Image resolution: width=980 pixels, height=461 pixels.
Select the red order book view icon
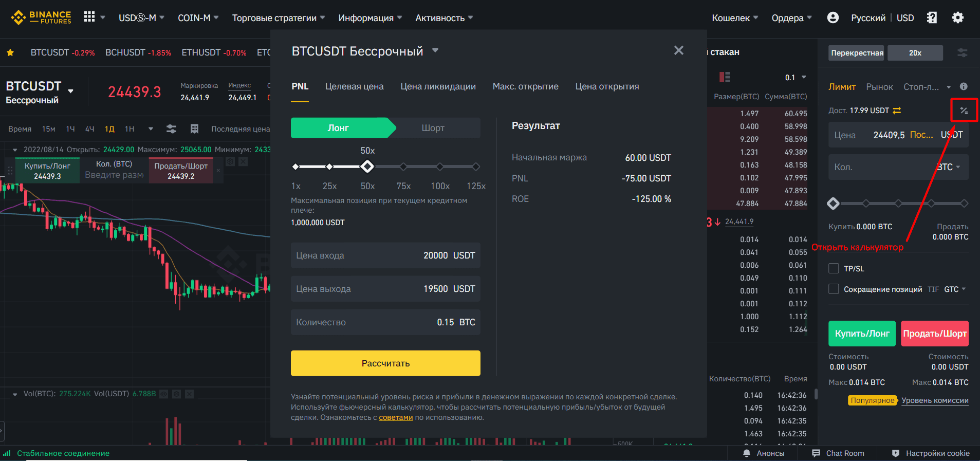725,77
